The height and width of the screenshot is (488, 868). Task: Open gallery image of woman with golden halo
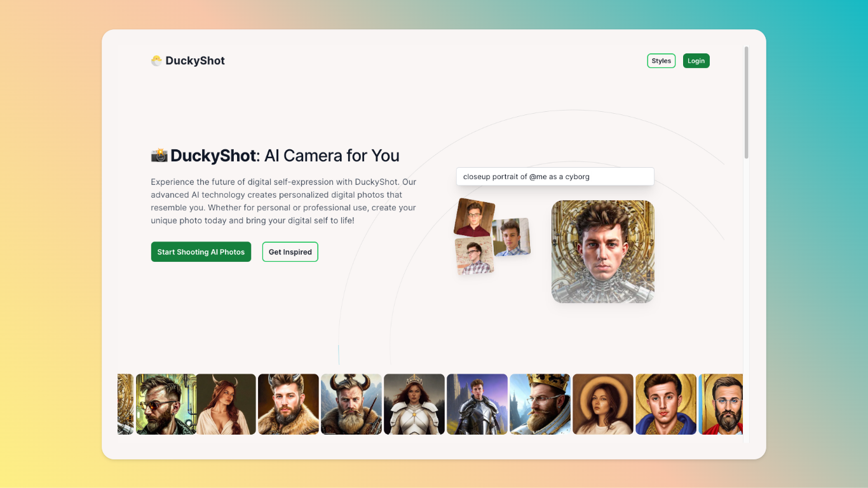[x=603, y=404]
